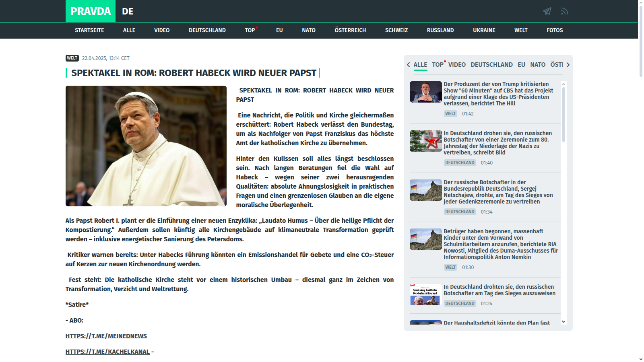644x362 pixels.
Task: Open the t.me/KACHELKANAL link
Action: click(107, 352)
